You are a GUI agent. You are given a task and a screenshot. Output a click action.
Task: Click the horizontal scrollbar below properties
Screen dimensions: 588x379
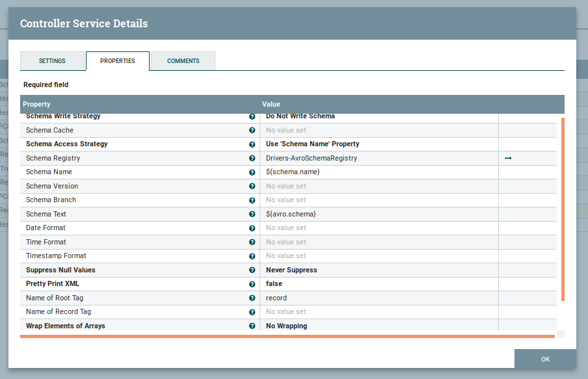(x=287, y=336)
